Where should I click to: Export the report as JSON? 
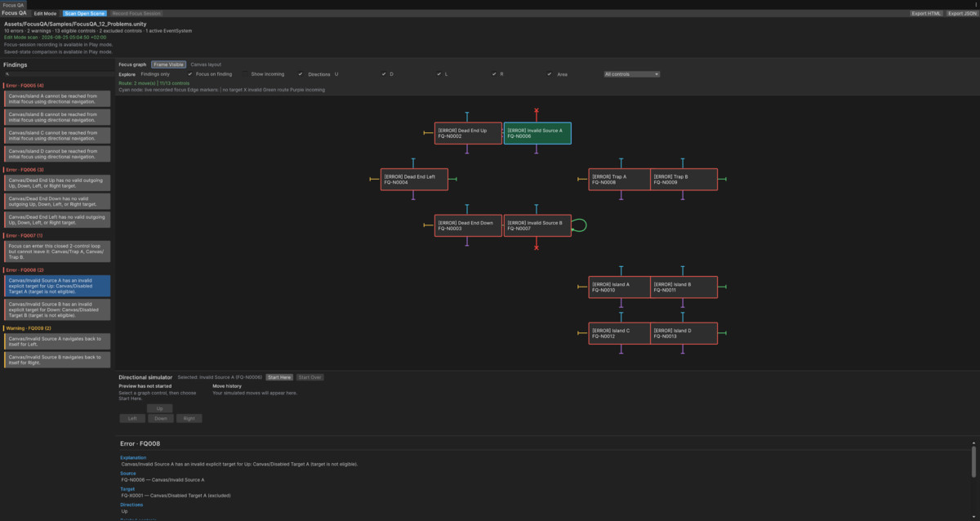click(x=961, y=14)
